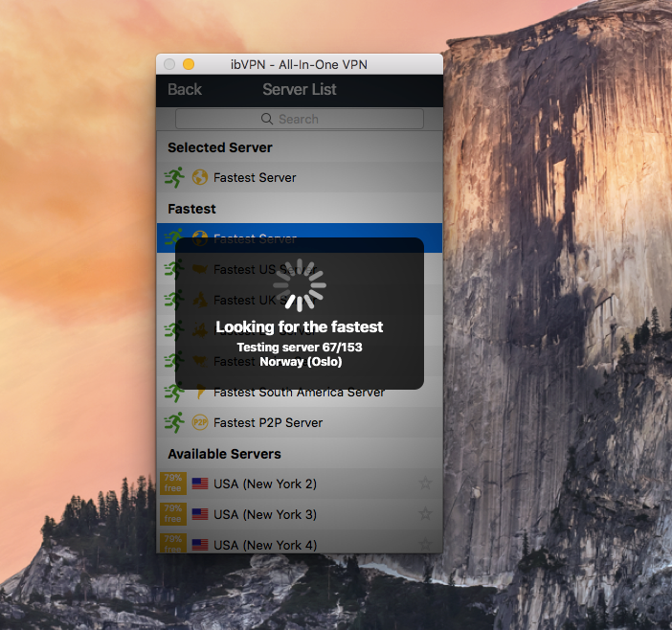The height and width of the screenshot is (630, 672).
Task: Minimize the ibVPN window with yellow button
Action: point(189,64)
